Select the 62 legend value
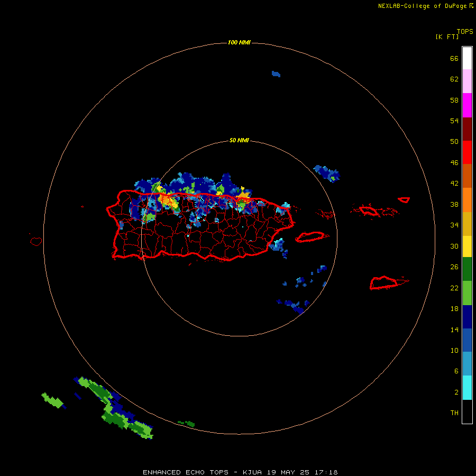 pyautogui.click(x=454, y=79)
